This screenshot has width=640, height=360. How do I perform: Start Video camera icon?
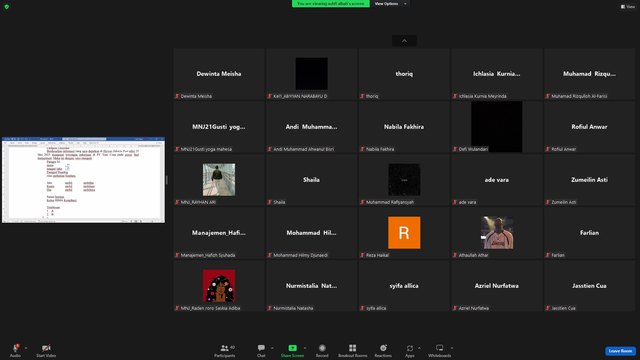click(46, 348)
